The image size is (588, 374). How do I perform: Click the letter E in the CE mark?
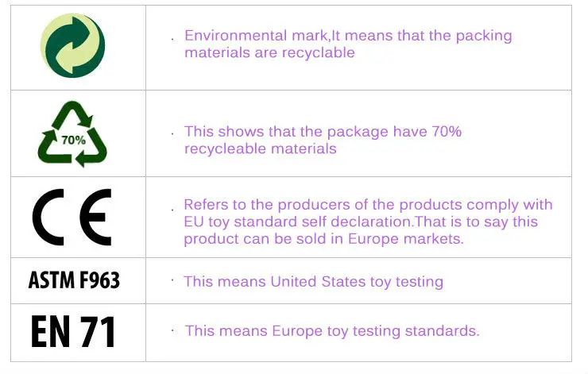96,217
